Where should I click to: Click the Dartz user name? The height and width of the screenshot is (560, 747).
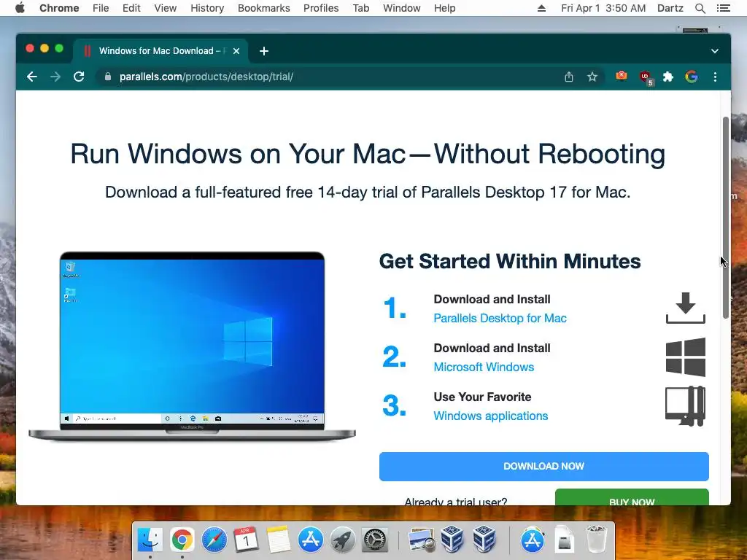point(670,8)
